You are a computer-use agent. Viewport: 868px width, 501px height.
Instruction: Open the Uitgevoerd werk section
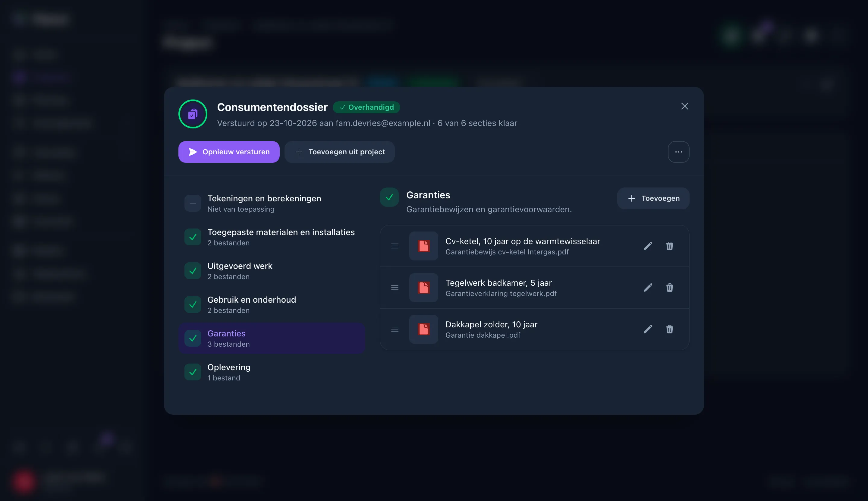coord(272,271)
